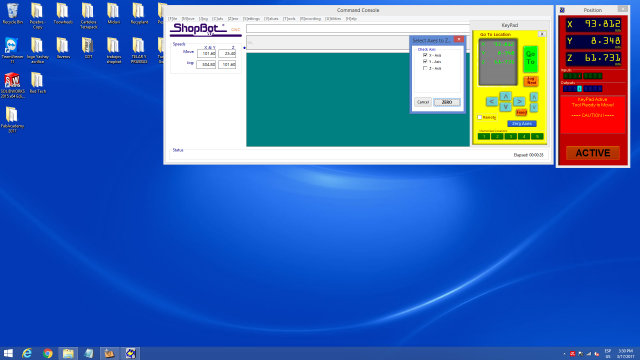Uncheck the X - Axis checkbox
Viewport: 640px width, 360px height.
425,55
